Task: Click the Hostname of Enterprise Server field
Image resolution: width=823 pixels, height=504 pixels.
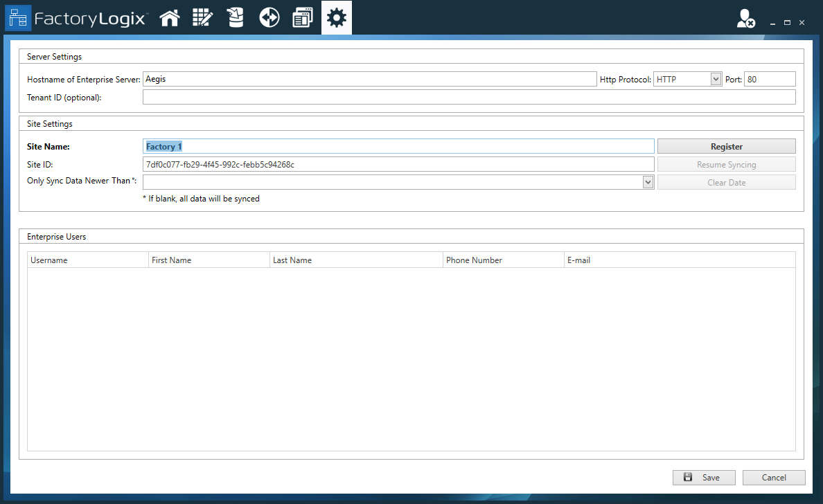Action: [x=367, y=78]
